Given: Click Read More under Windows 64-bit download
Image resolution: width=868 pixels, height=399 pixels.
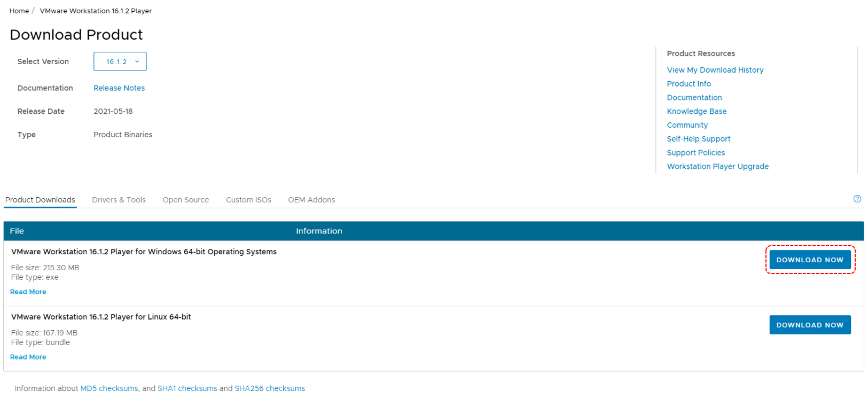Looking at the screenshot, I should click(28, 292).
